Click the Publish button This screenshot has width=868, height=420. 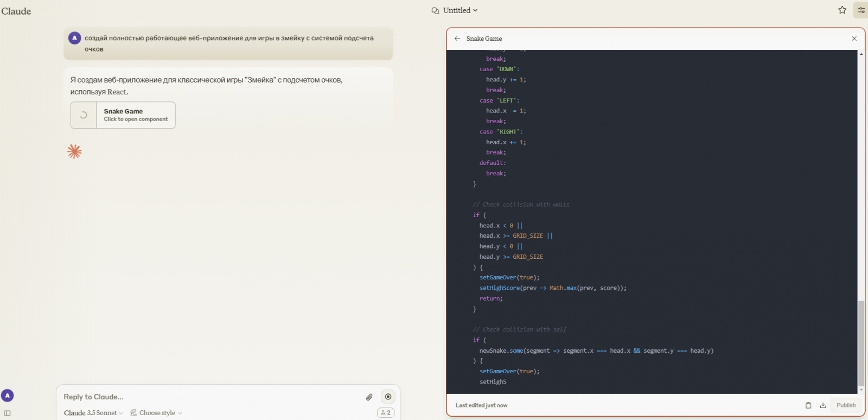coord(846,405)
